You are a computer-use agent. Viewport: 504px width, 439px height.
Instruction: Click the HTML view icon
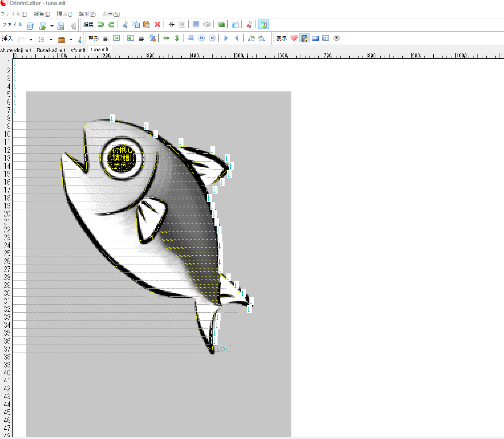[x=315, y=38]
